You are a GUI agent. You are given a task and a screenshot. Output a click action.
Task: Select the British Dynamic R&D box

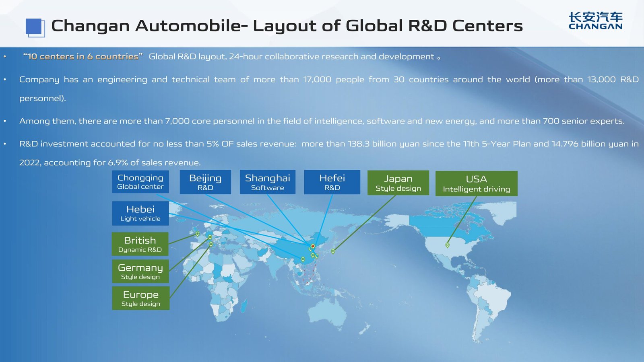(x=140, y=244)
